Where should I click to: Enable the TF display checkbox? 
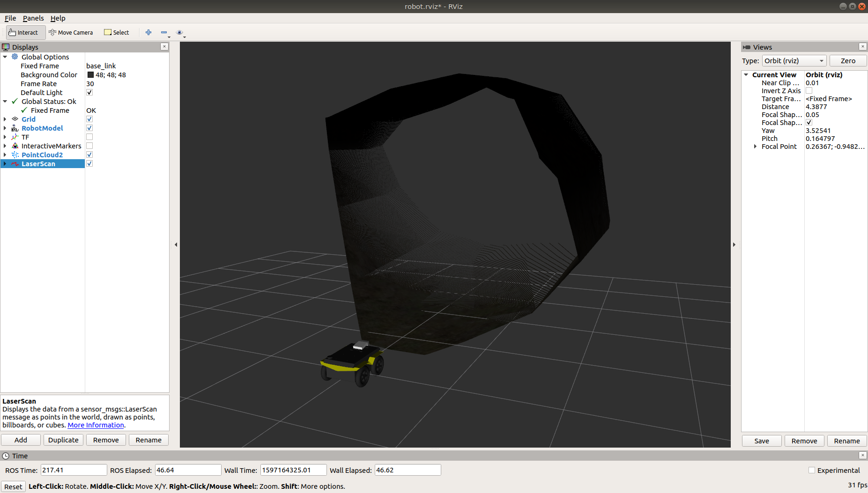tap(89, 137)
